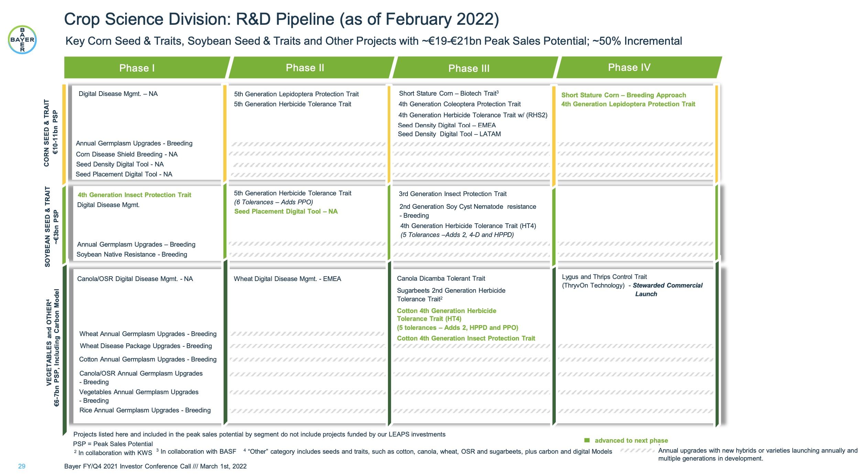
Task: Click 'Canola Dicamba Tolerant Trait'
Action: coord(441,278)
